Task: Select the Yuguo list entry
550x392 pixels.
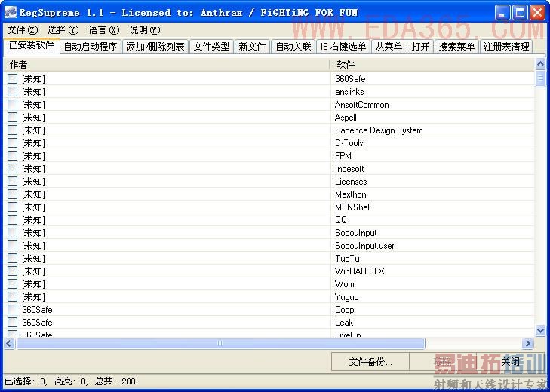Action: pyautogui.click(x=346, y=297)
